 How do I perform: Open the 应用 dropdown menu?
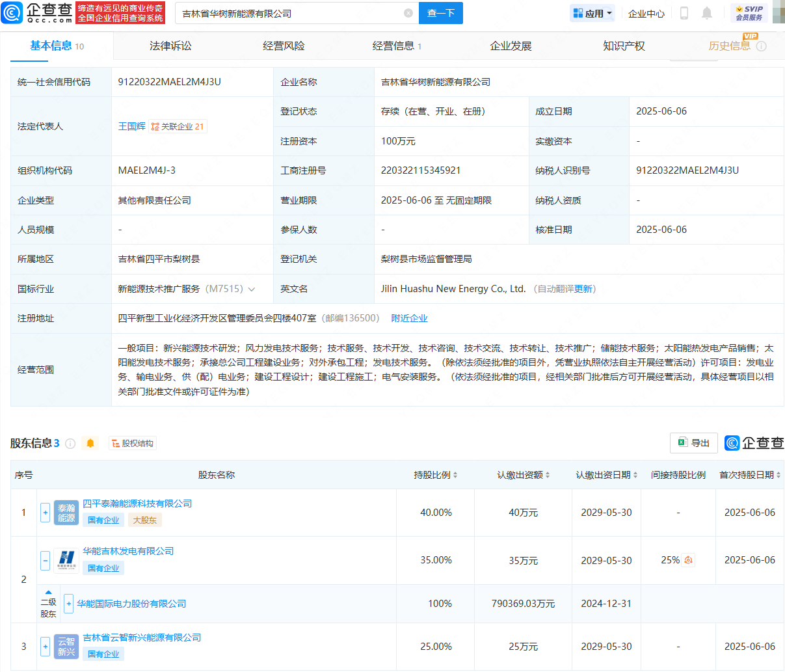tap(592, 13)
